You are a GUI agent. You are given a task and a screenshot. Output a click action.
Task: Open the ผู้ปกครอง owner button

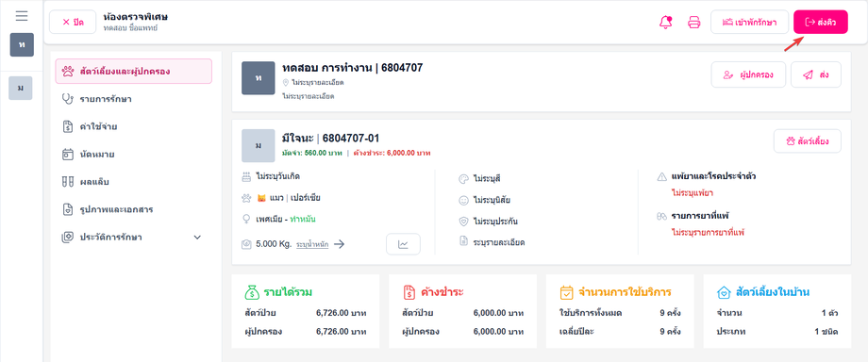[x=748, y=74]
